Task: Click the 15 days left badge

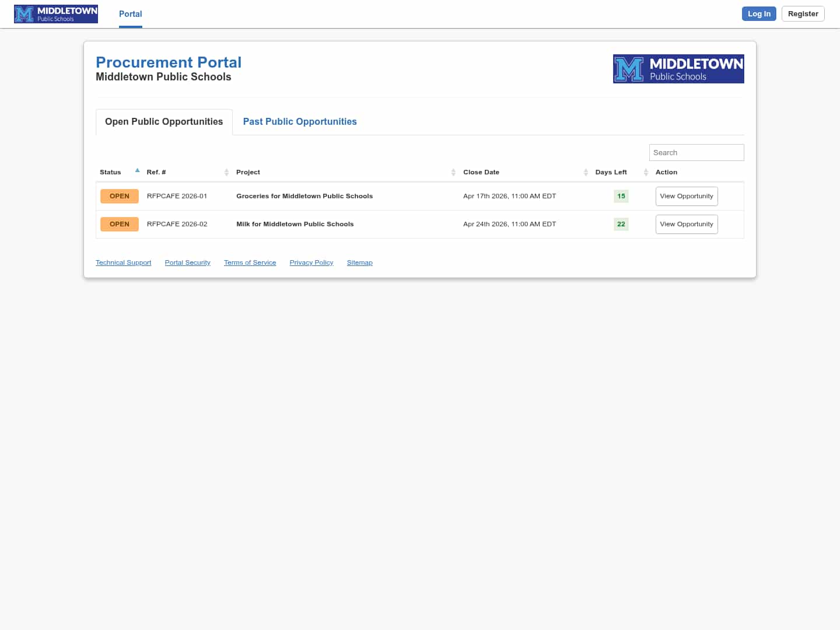Action: pyautogui.click(x=621, y=196)
